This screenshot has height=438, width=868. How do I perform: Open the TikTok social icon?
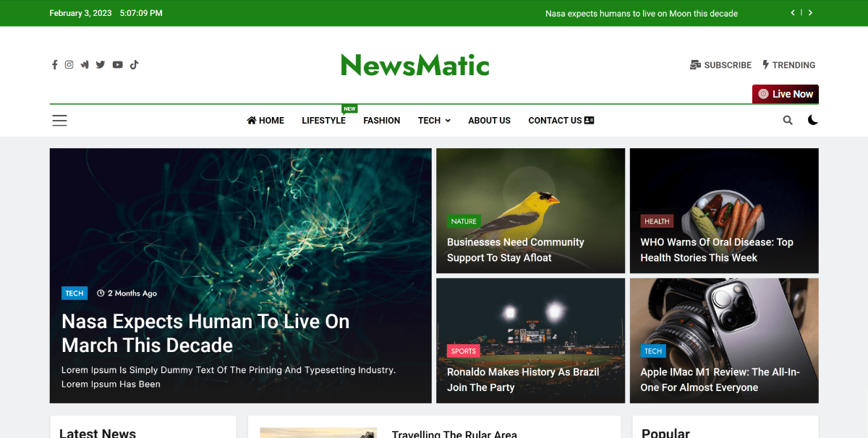tap(134, 64)
